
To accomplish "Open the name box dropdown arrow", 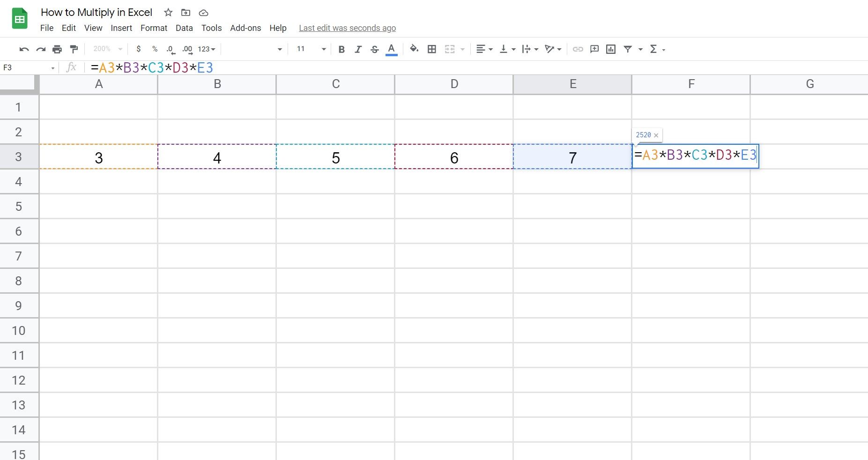I will click(52, 68).
